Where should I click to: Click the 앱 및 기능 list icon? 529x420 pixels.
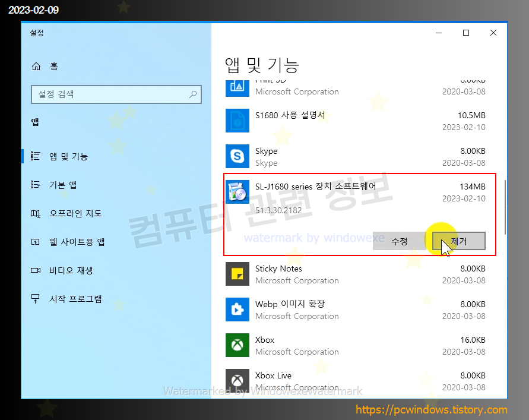36,156
